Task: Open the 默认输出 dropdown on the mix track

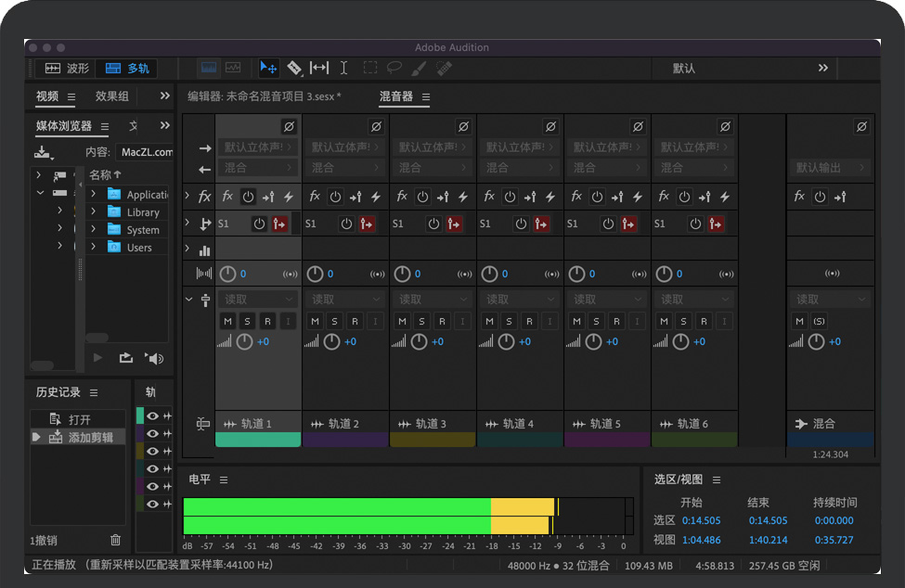Action: coord(830,168)
